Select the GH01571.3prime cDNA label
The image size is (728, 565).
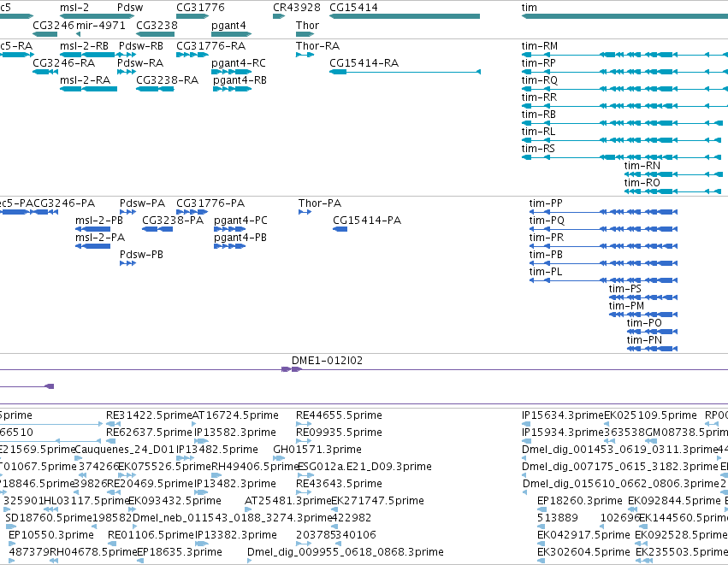coord(317,450)
